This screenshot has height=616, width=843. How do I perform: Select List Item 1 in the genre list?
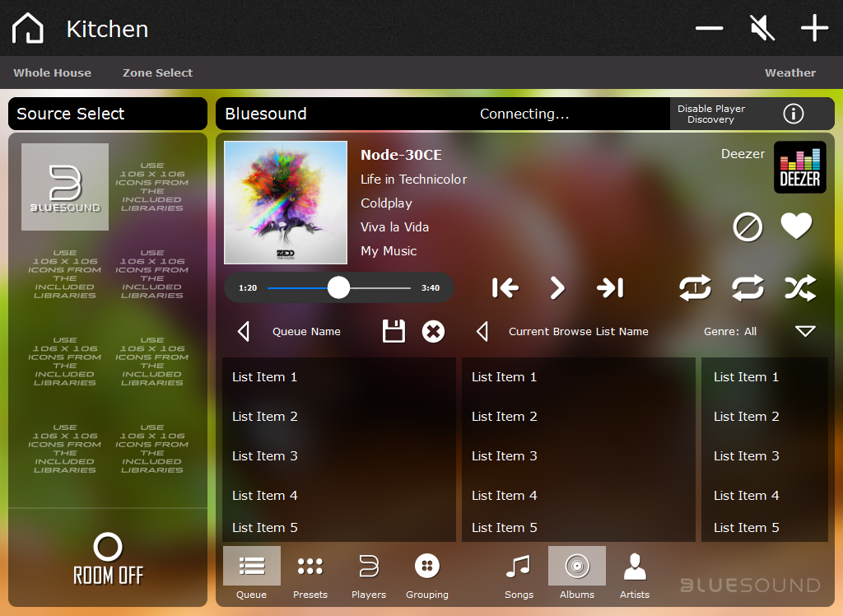[765, 377]
